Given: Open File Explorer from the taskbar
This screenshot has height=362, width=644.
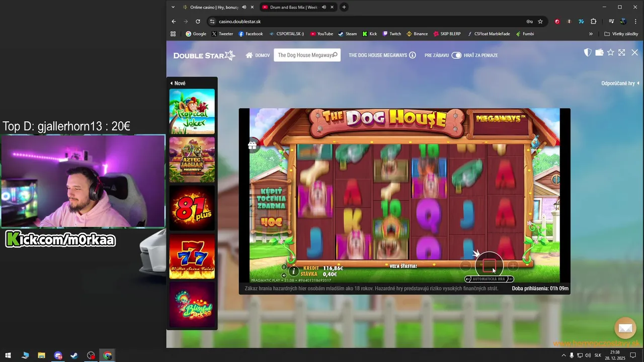Looking at the screenshot, I should (41, 355).
